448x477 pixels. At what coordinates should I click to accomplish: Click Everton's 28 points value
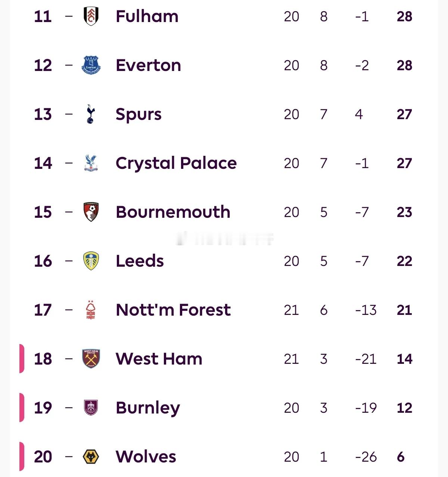pos(404,65)
